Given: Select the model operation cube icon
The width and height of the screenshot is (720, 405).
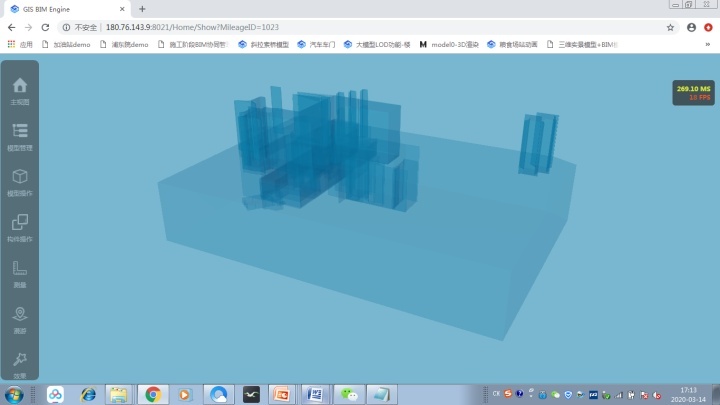Looking at the screenshot, I should pos(20,176).
